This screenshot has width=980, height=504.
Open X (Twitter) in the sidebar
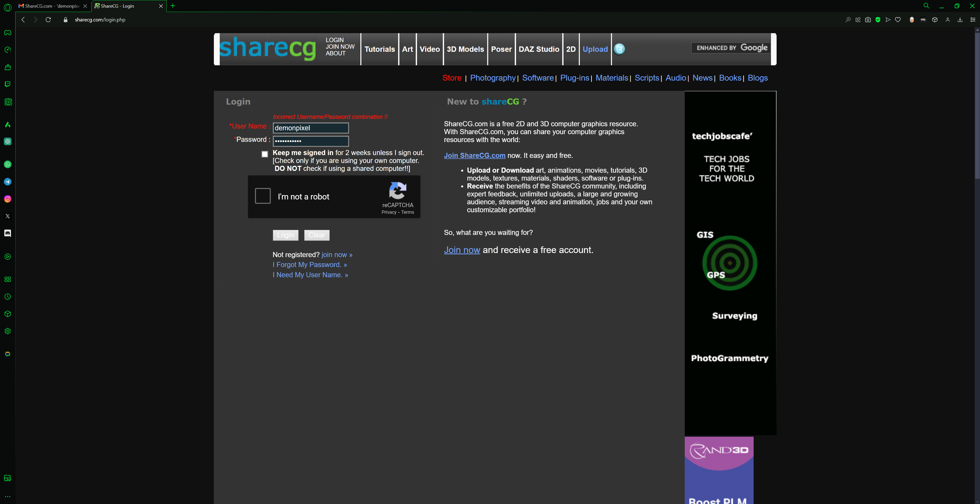[8, 216]
